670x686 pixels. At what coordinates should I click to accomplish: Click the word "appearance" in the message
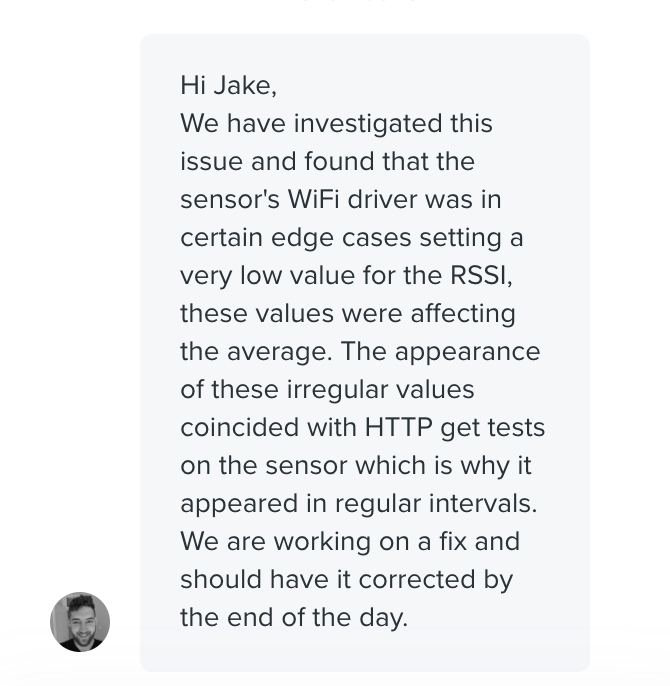(x=467, y=352)
